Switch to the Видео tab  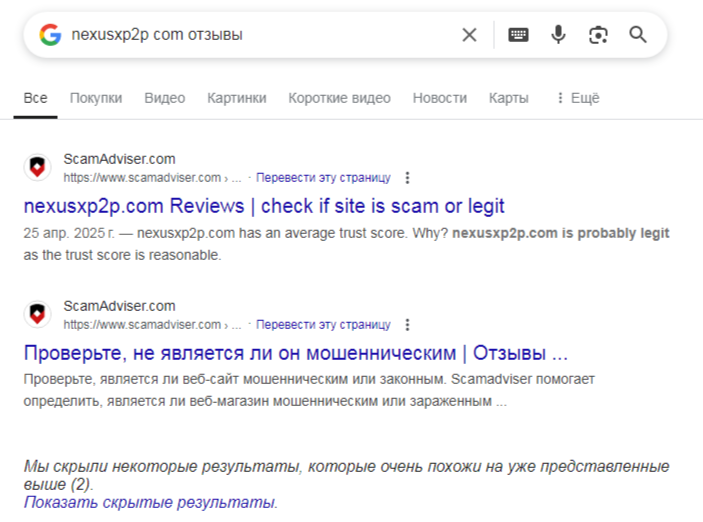[165, 98]
